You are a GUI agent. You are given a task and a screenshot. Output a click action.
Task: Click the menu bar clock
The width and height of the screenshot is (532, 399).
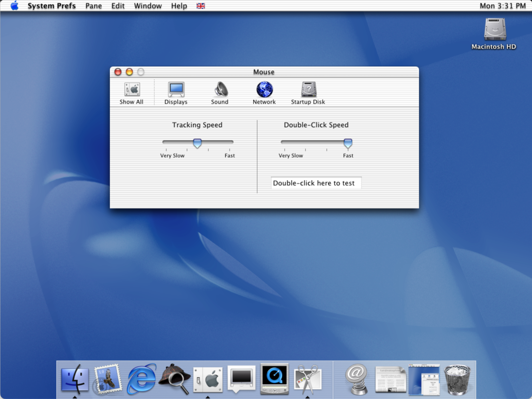point(502,6)
